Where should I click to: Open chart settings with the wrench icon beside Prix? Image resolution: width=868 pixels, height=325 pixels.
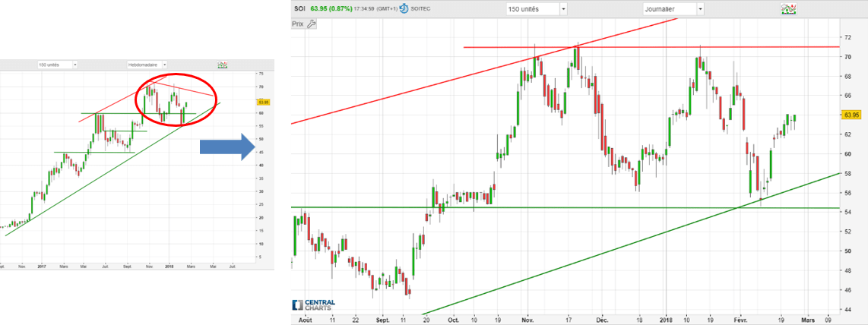tap(311, 24)
